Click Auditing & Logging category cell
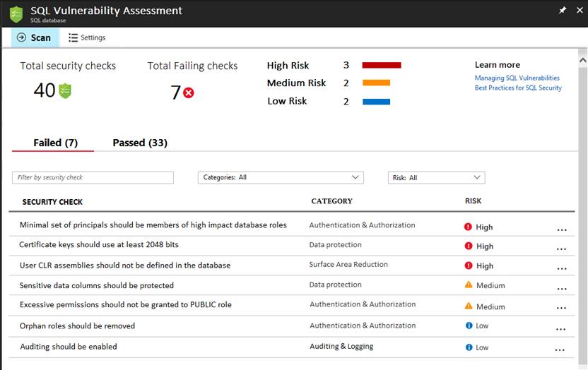This screenshot has height=370, width=588. pyautogui.click(x=341, y=347)
